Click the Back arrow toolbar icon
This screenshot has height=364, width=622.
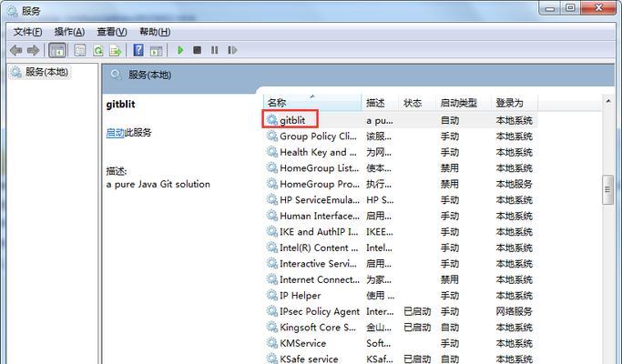[x=15, y=50]
